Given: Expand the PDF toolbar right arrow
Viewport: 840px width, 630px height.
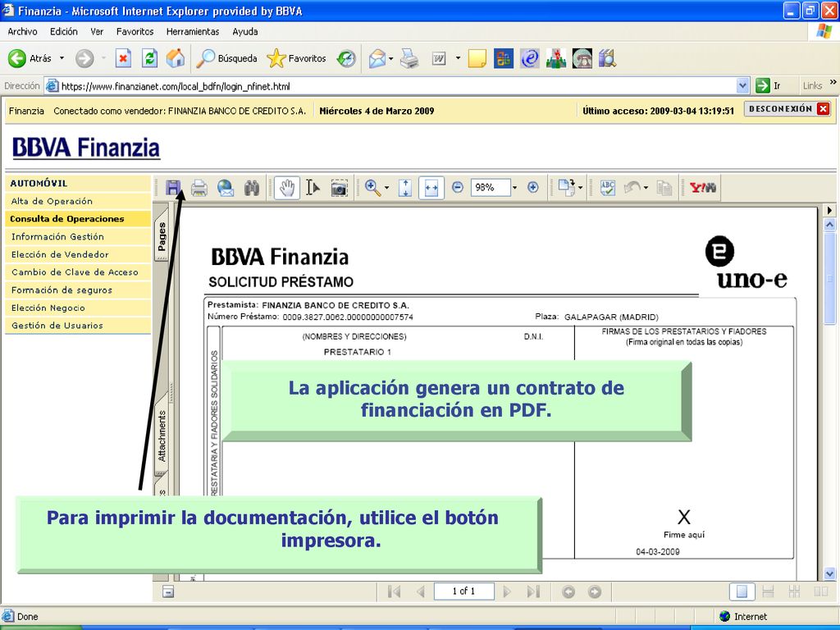Looking at the screenshot, I should (x=830, y=210).
